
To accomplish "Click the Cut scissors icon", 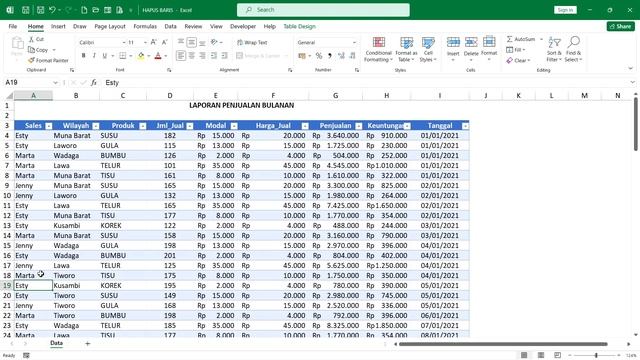I will pyautogui.click(x=31, y=39).
